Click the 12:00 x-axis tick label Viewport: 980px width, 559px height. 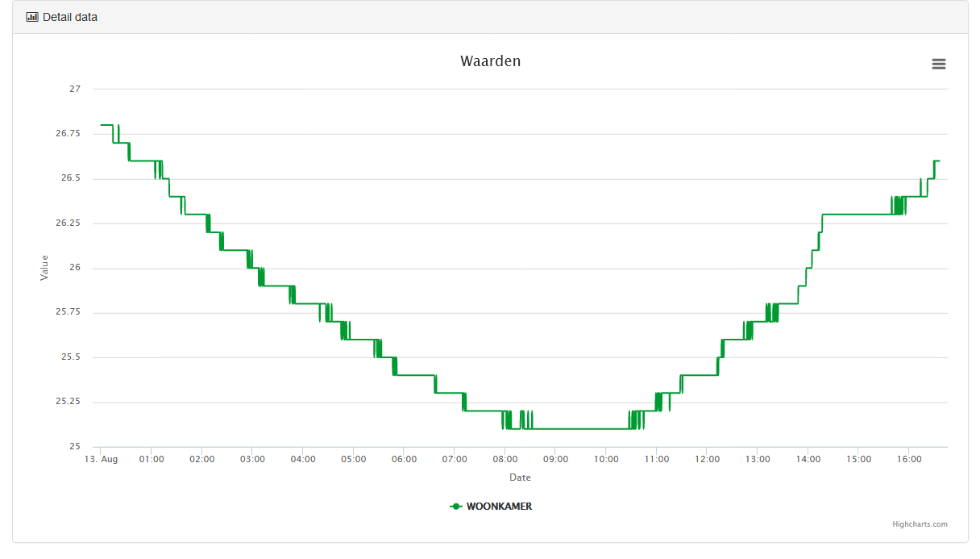click(707, 460)
